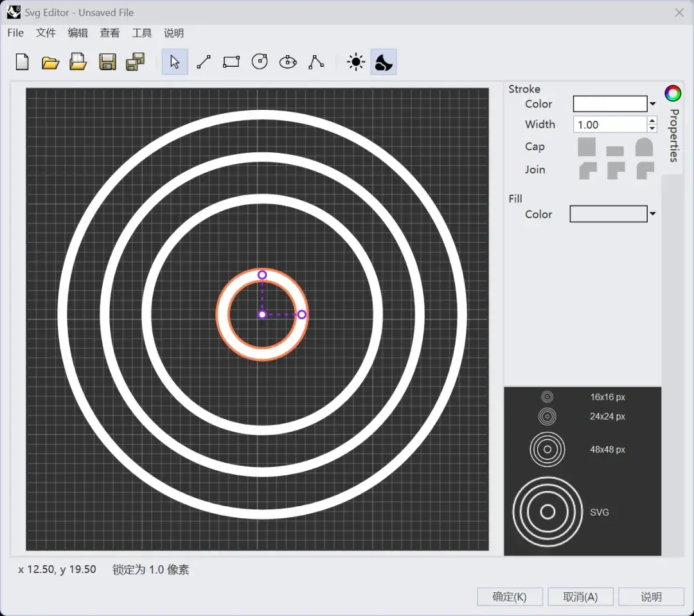
Task: Switch to light mode sun icon
Action: (x=355, y=62)
